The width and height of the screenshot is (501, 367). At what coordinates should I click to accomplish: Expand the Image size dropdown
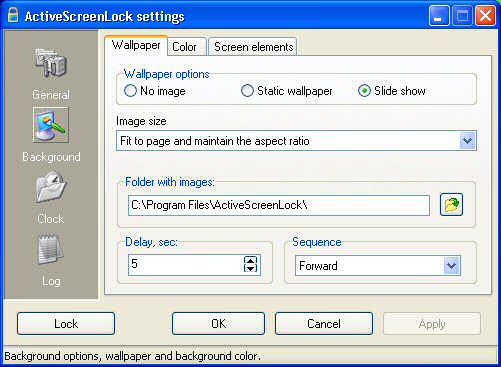(467, 141)
